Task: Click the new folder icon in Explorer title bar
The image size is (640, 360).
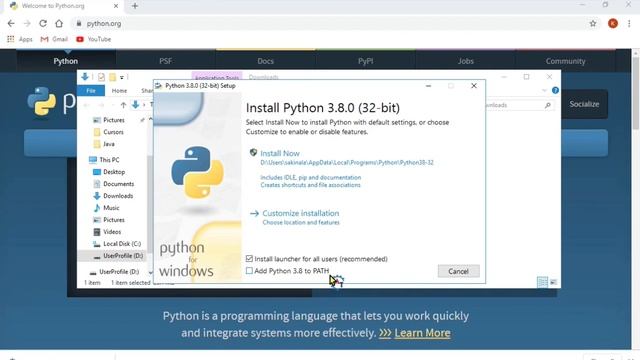Action: 112,77
